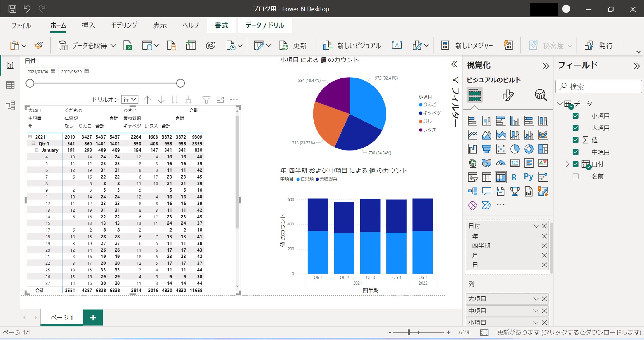Image resolution: width=644 pixels, height=340 pixels.
Task: Select the pie chart visual icon
Action: coord(515,149)
